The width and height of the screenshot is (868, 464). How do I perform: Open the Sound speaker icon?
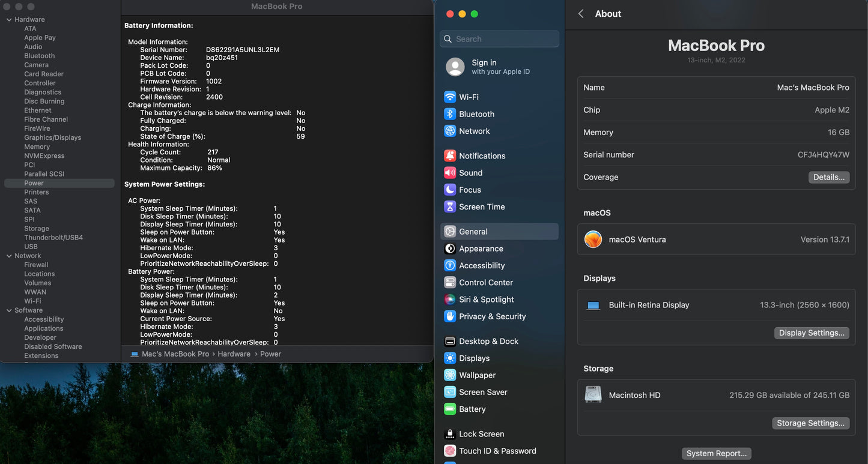click(449, 172)
